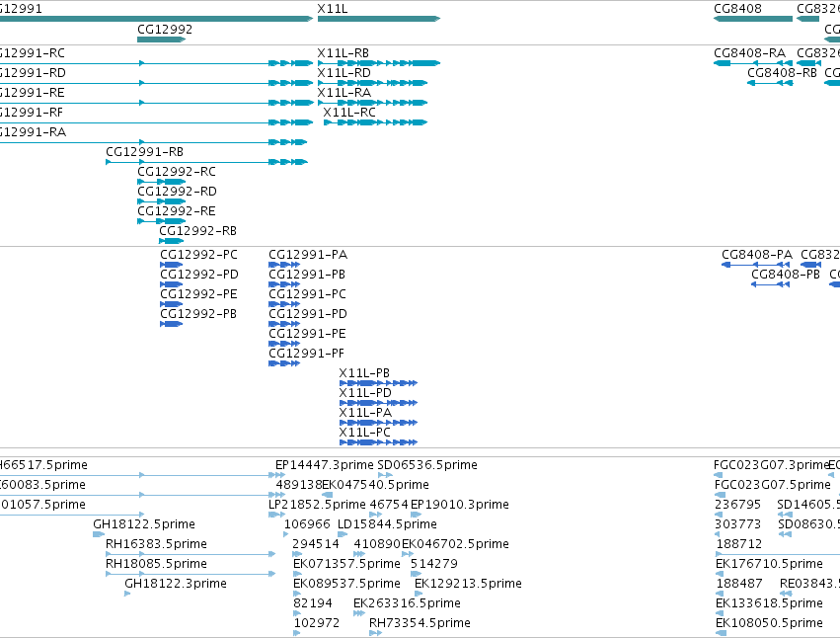The image size is (840, 638).
Task: Pick the CG12992-RE transcript label
Action: (177, 211)
